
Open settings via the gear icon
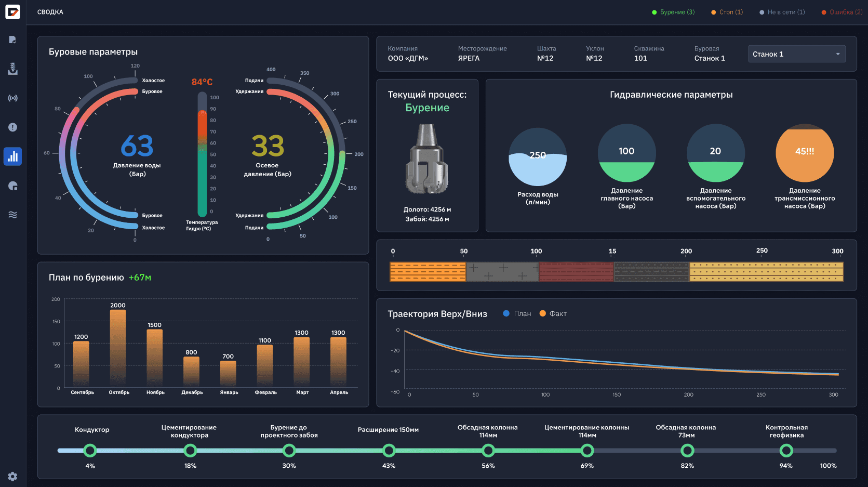(13, 476)
